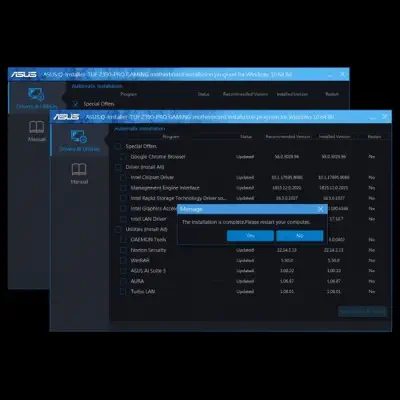400x400 pixels.
Task: Toggle the Utilities (Install All) checkbox
Action: coord(118,229)
